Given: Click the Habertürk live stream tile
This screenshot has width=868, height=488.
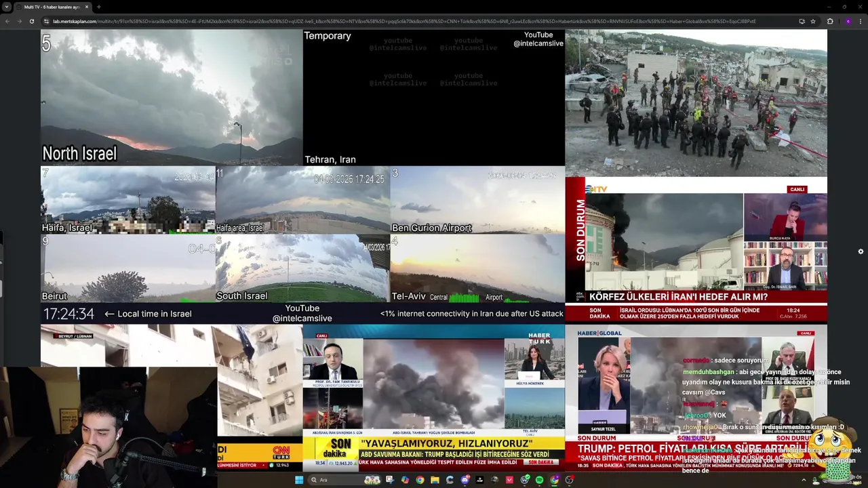Looking at the screenshot, I should (433, 397).
